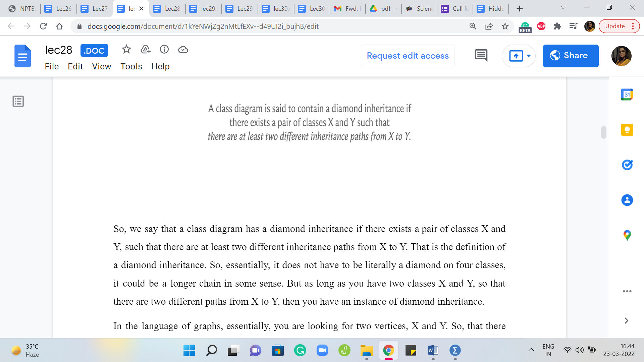644x362 pixels.
Task: Open Google Calendar side panel
Action: 627,95
